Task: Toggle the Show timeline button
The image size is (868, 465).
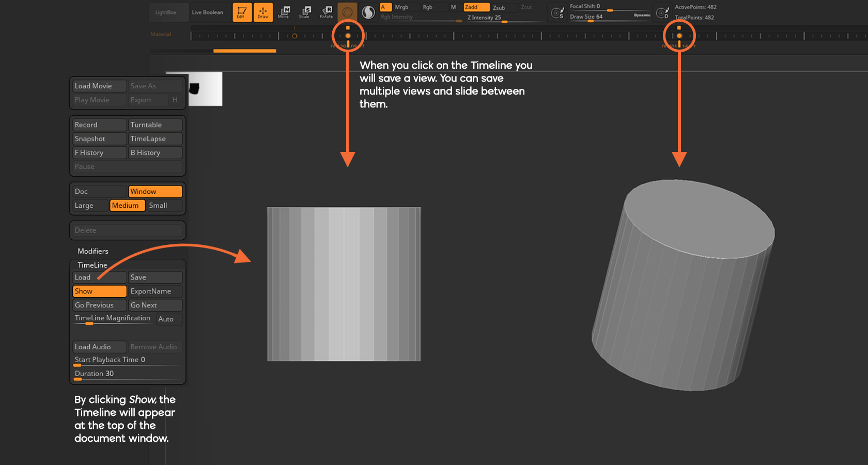Action: pos(99,291)
